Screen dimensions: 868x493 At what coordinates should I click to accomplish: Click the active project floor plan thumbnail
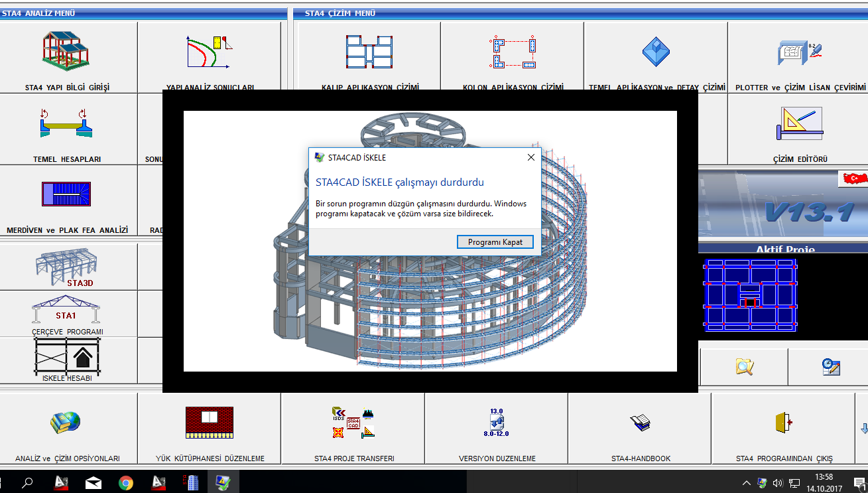750,295
